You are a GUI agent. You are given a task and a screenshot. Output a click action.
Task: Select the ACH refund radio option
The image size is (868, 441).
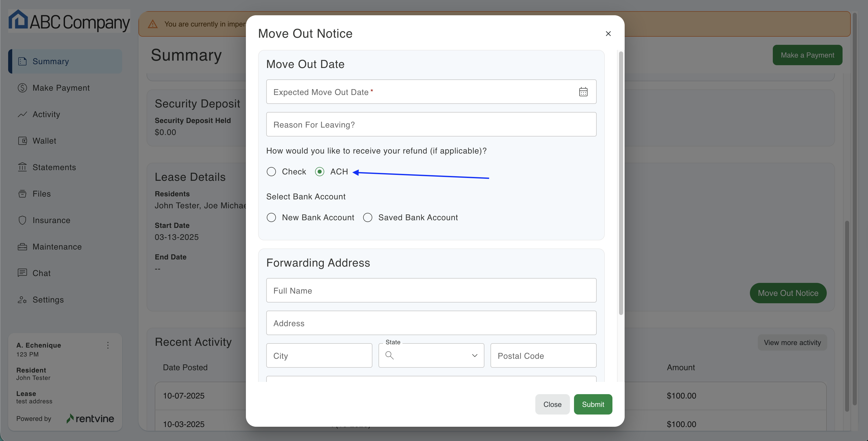[319, 172]
